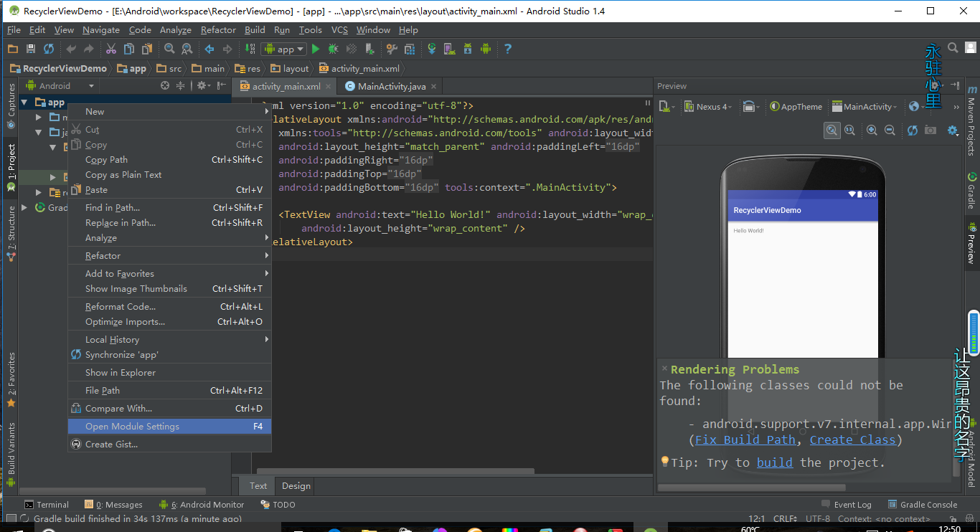The height and width of the screenshot is (532, 980).
Task: Click the Zoom In magnifier in Preview
Action: pos(872,130)
